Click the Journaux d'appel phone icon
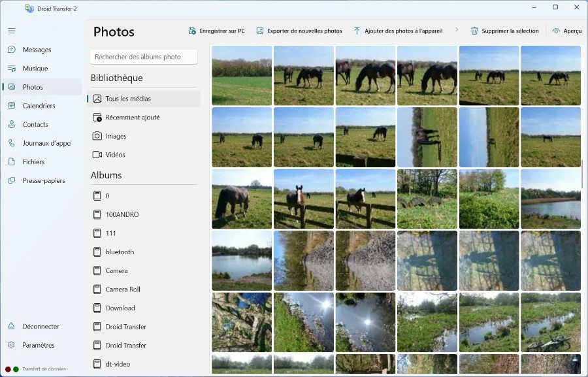 [12, 143]
